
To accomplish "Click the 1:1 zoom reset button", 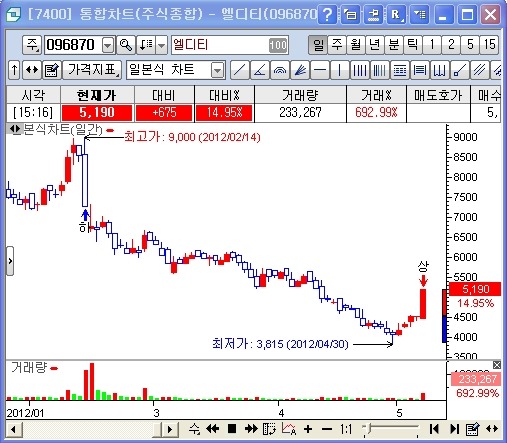I will tap(346, 429).
